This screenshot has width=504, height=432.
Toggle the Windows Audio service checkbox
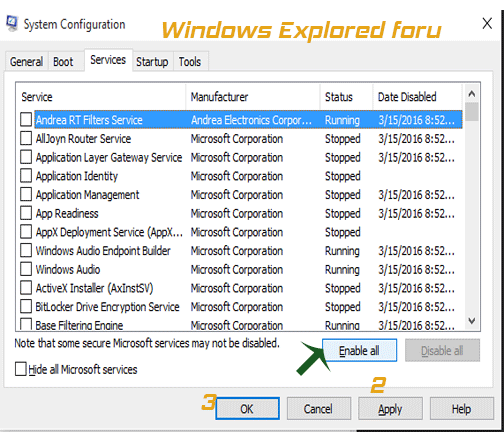26,269
